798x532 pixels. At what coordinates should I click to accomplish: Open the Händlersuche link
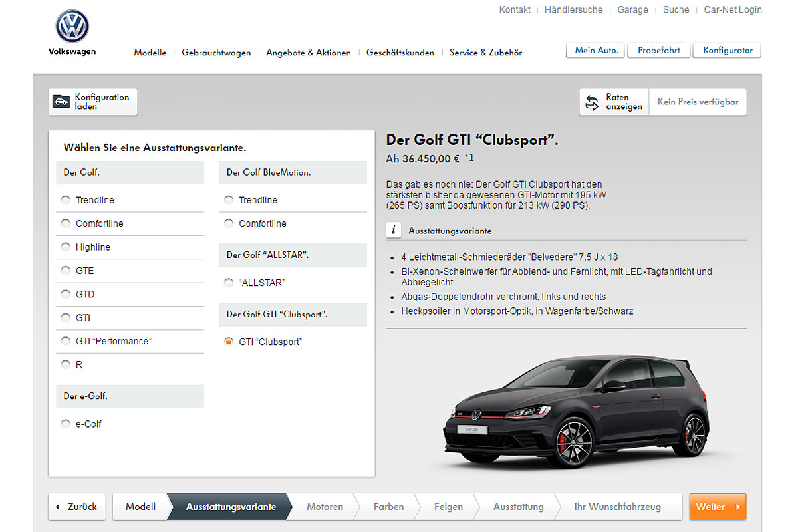pos(573,10)
